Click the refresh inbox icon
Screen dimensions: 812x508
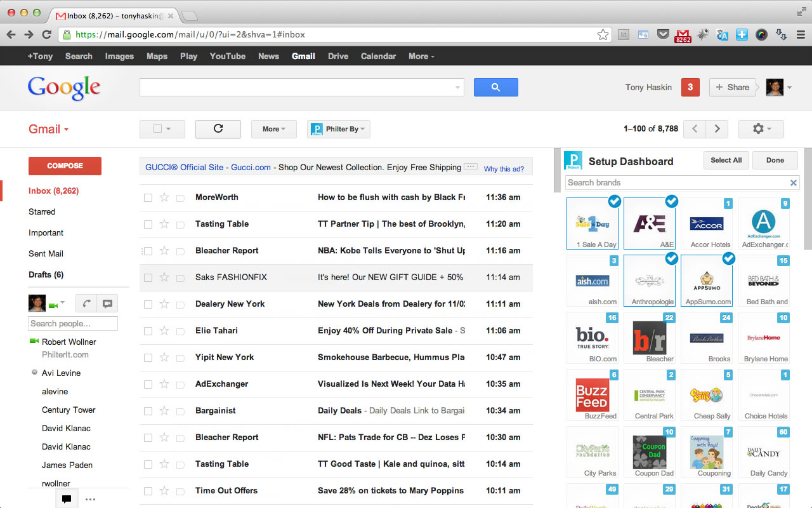tap(218, 129)
